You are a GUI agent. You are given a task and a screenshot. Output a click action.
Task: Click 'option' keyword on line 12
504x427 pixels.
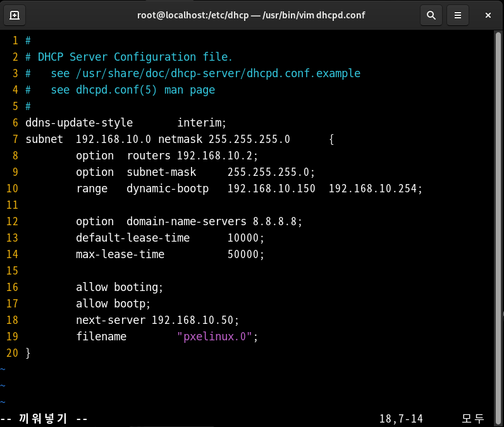(95, 222)
